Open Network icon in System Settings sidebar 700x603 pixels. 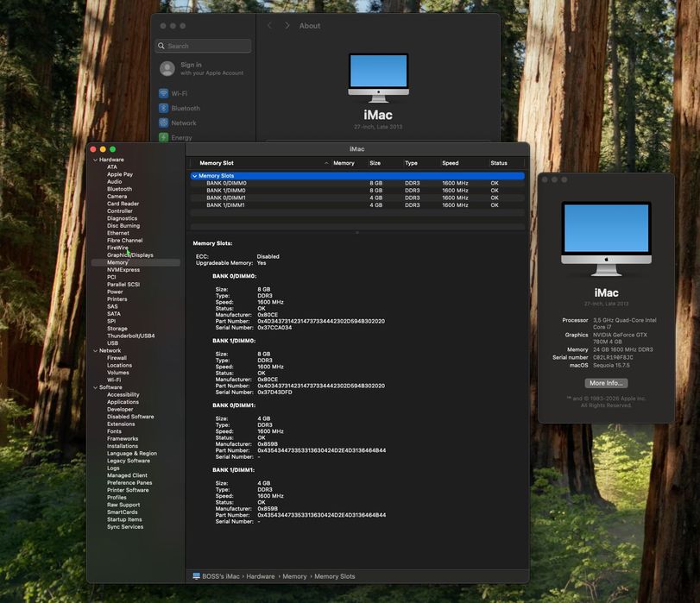[163, 122]
